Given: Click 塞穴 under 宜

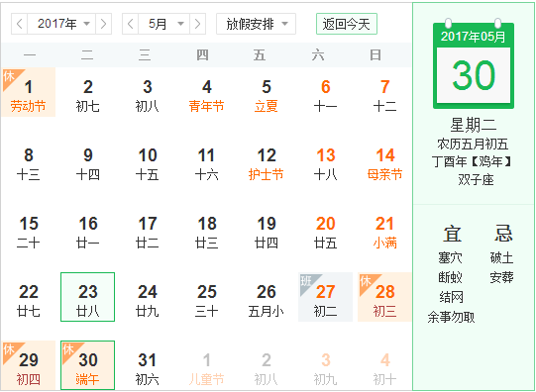Looking at the screenshot, I should [x=451, y=257].
